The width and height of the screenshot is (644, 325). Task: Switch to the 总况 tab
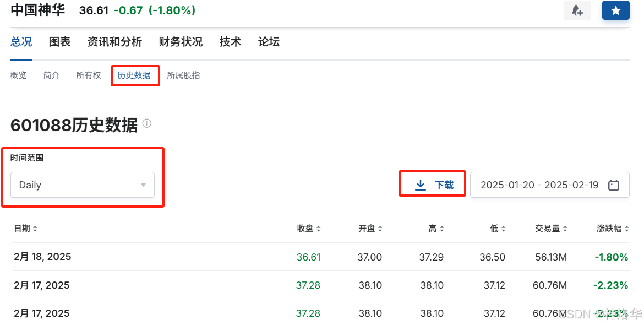coord(21,42)
